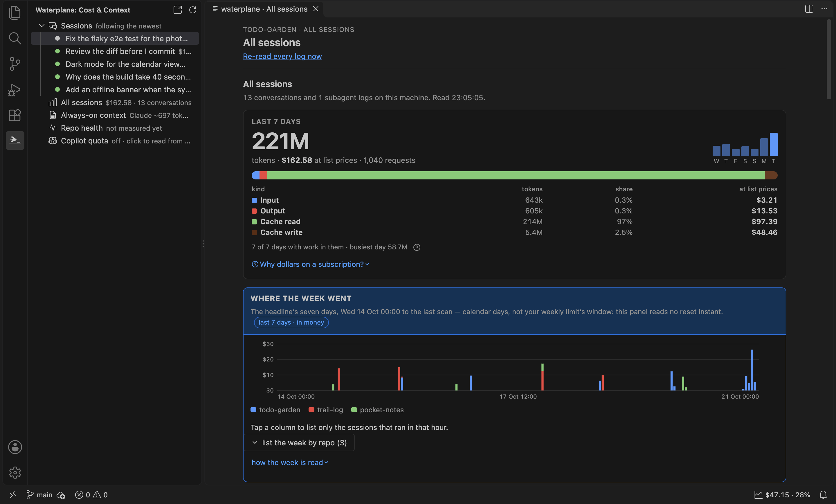Click the '$47.15 · 28%' status bar item

tap(782, 495)
